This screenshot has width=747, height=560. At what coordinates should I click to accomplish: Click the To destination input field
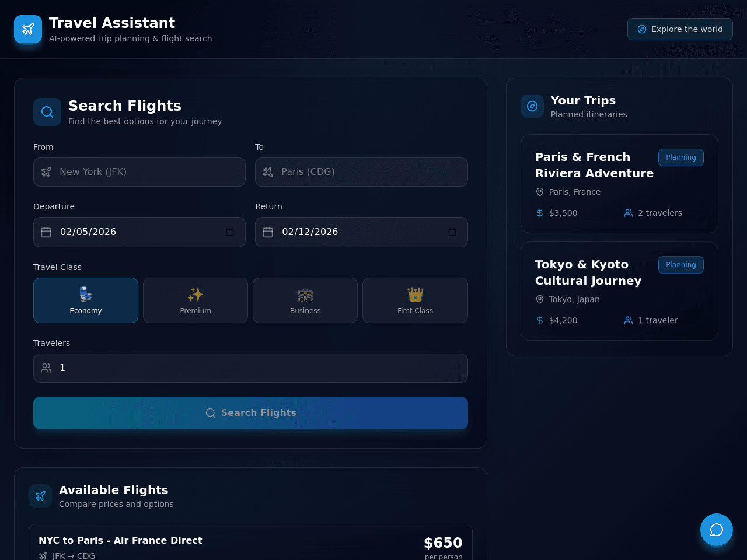pos(361,172)
